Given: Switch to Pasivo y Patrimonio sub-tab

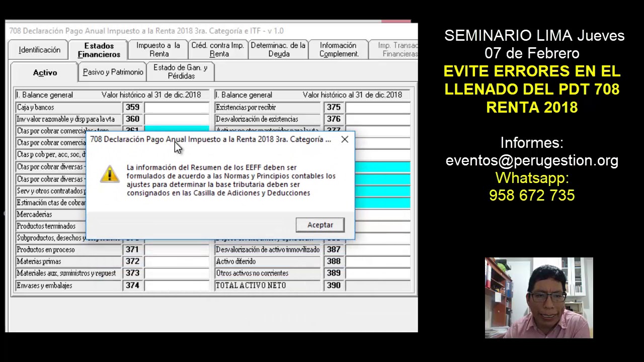Looking at the screenshot, I should pyautogui.click(x=113, y=72).
